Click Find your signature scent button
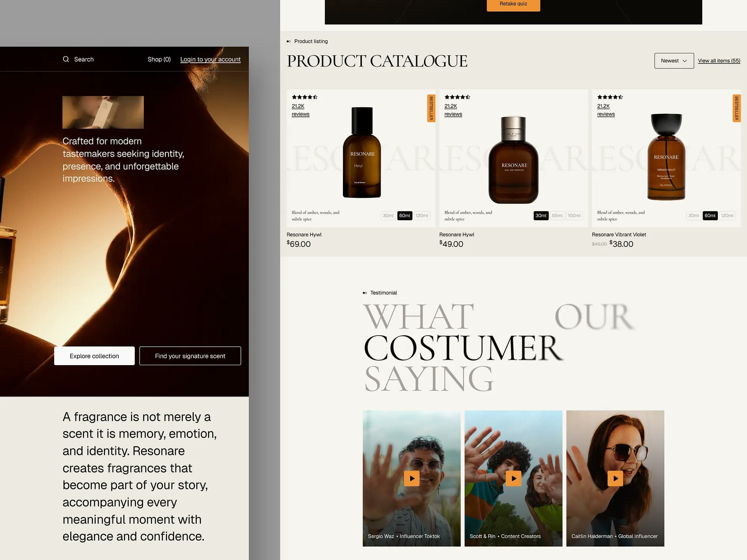The image size is (747, 560). 190,356
